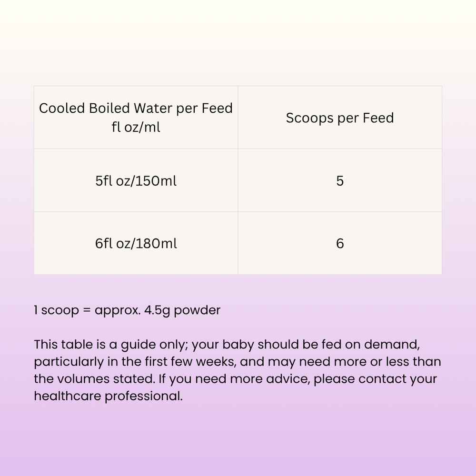Viewport: 476px width, 476px height.
Task: Click the 1 scoop approx. 4.5g text
Action: coord(127,310)
